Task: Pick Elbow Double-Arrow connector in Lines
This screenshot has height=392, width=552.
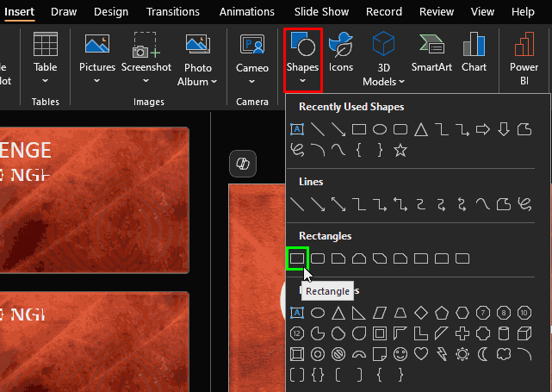Action: point(400,204)
